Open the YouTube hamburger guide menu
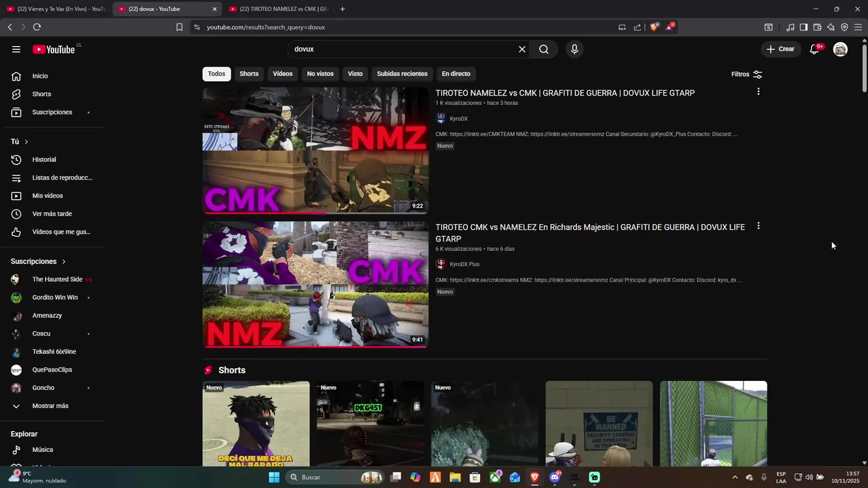868x488 pixels. tap(16, 49)
